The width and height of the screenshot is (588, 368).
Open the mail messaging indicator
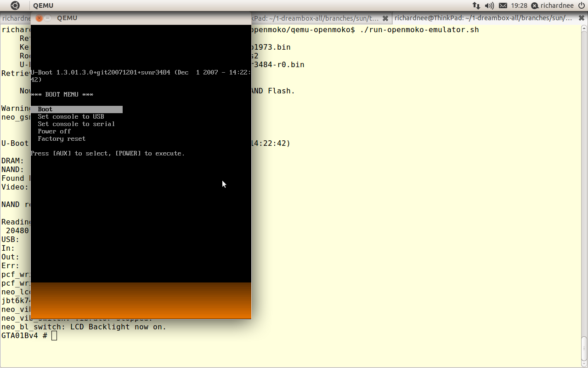503,6
